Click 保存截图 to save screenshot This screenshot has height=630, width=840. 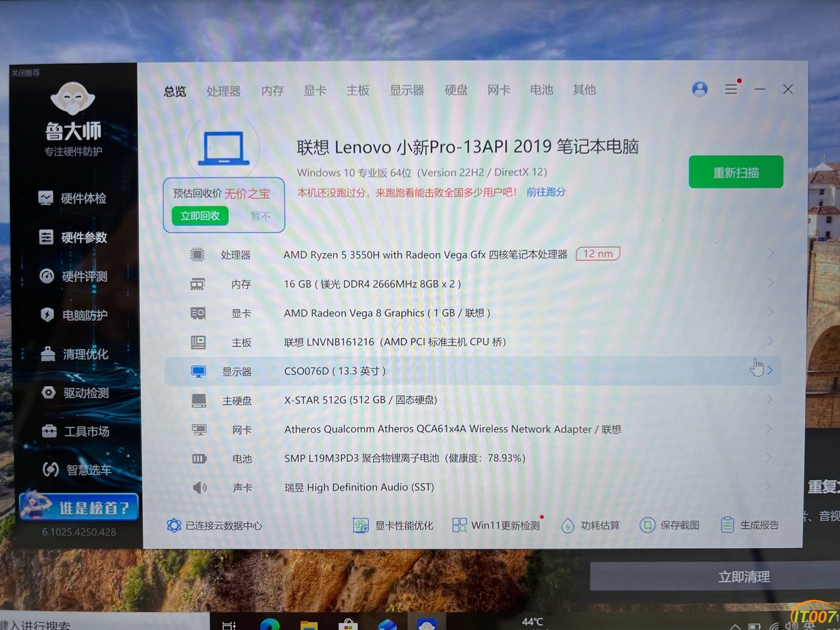[x=670, y=525]
